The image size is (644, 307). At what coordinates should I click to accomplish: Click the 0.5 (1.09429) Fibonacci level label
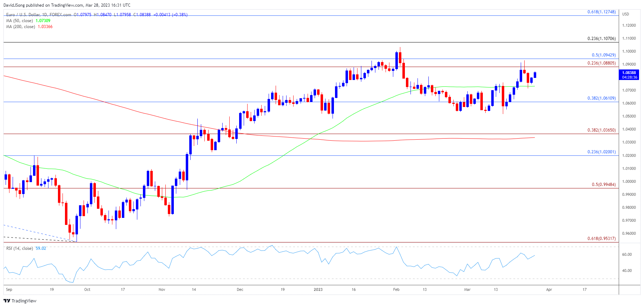[x=604, y=55]
